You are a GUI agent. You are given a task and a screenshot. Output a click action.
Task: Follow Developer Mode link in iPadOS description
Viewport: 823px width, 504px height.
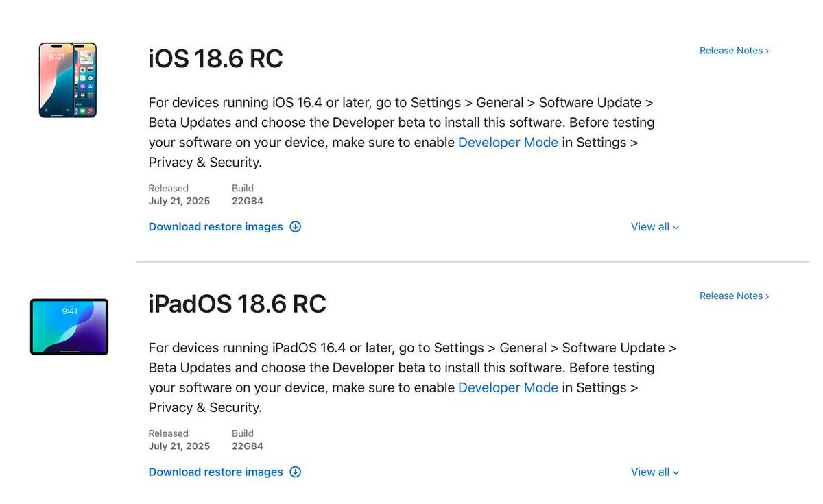click(508, 387)
